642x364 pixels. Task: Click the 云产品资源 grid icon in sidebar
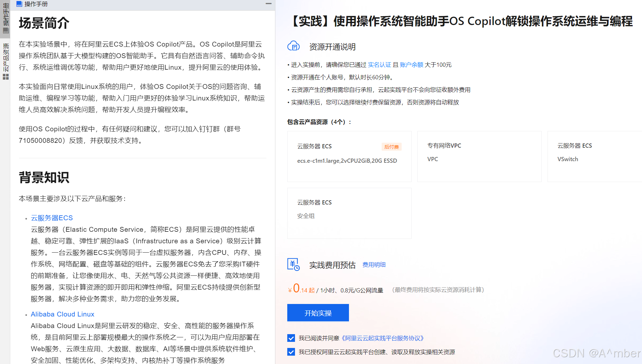[6, 77]
